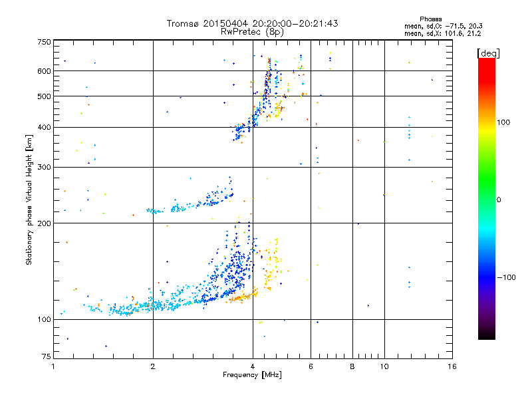Click the 'Stationary phase Virtual Height [km]' axis label
532x399 pixels.
tap(29, 200)
